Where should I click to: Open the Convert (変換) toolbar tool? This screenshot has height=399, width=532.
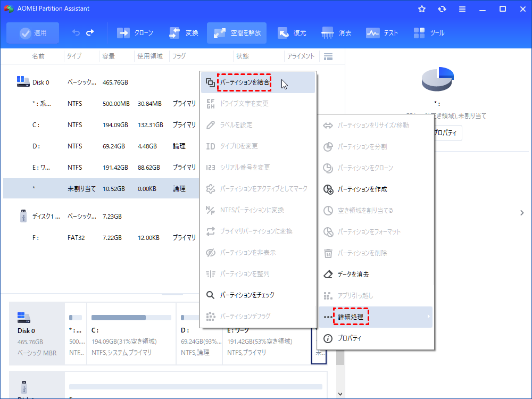184,33
